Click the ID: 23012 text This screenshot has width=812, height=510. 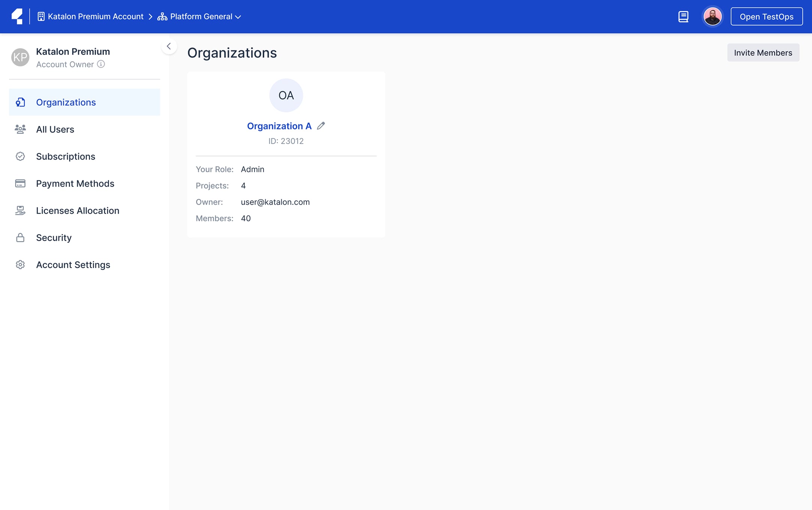pos(286,141)
